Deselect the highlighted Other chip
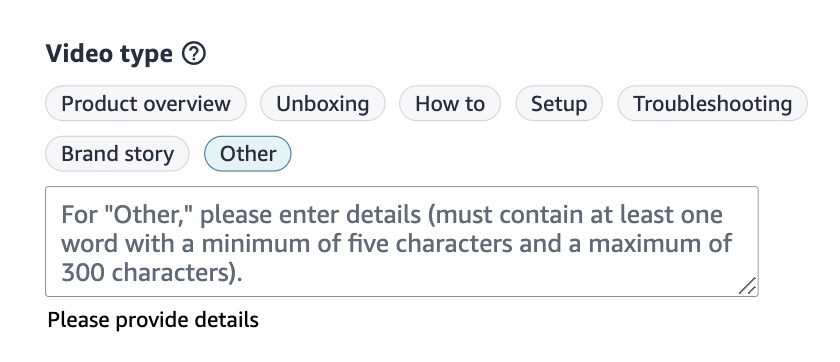 click(x=248, y=154)
